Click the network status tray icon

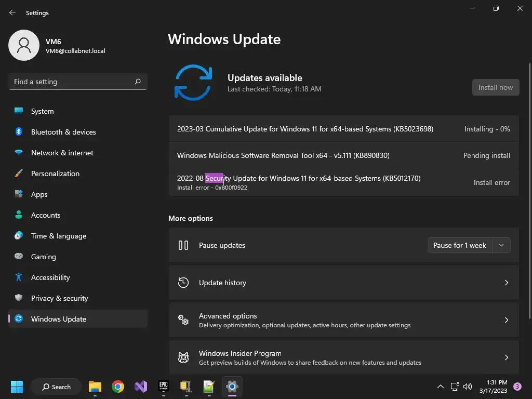tap(455, 387)
